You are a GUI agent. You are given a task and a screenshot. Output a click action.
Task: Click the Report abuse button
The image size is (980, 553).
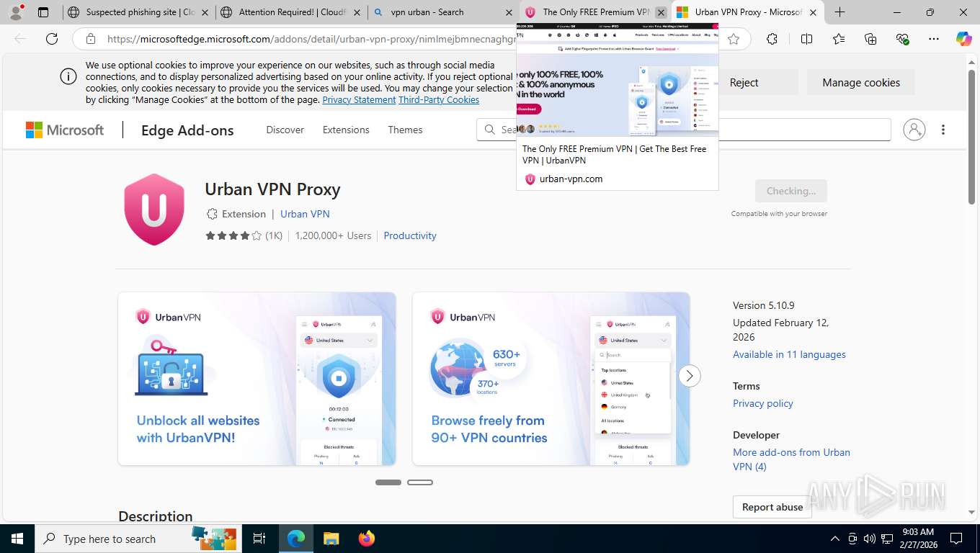(x=772, y=507)
